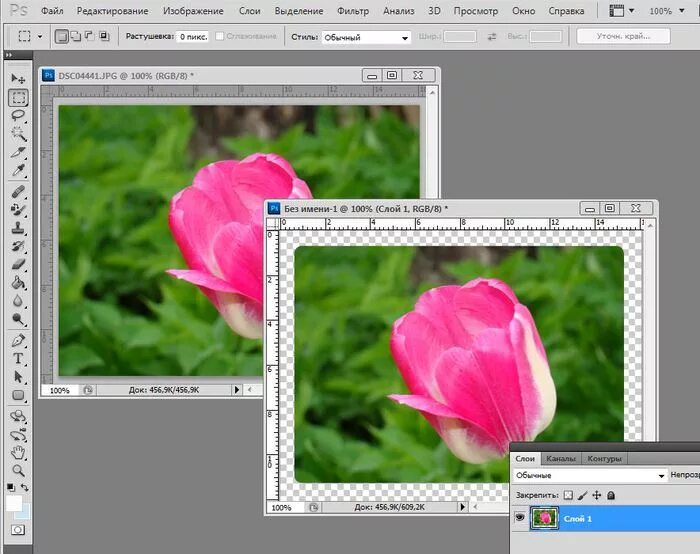
Task: Hide Слой 1 visibility eye
Action: (x=520, y=517)
